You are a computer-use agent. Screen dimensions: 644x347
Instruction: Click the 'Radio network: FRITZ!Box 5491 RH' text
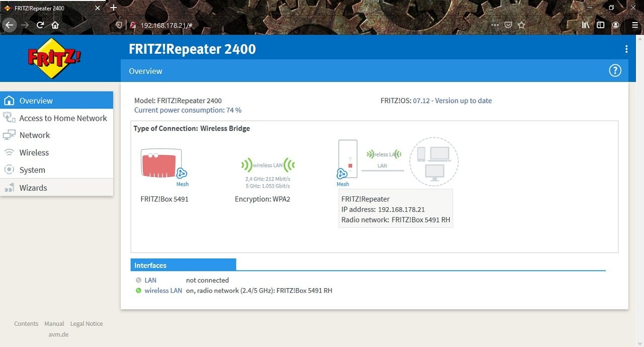395,220
